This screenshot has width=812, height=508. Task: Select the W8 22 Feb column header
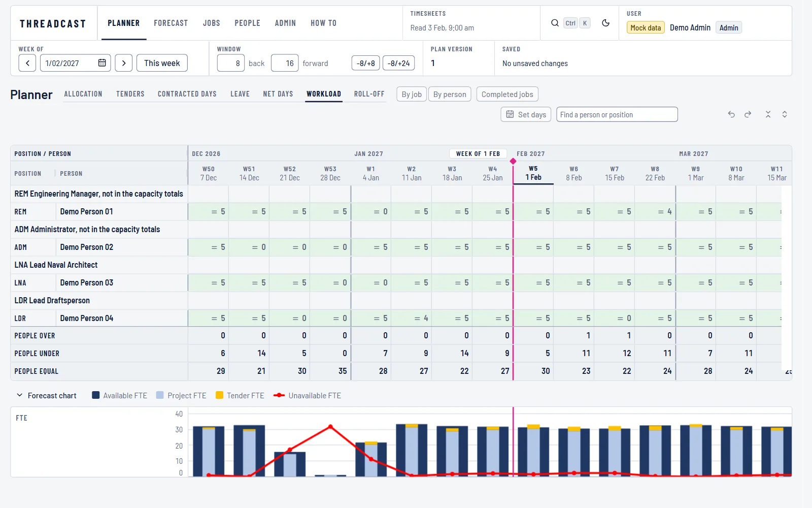coord(655,173)
